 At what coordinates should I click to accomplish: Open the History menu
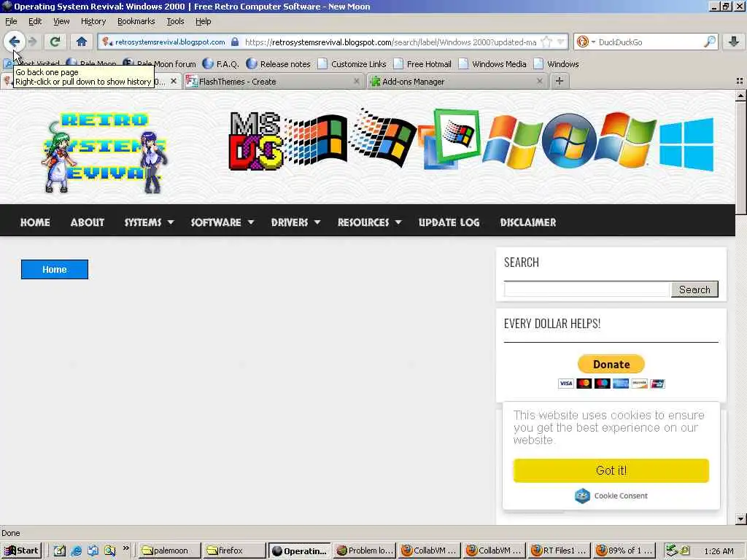point(93,21)
